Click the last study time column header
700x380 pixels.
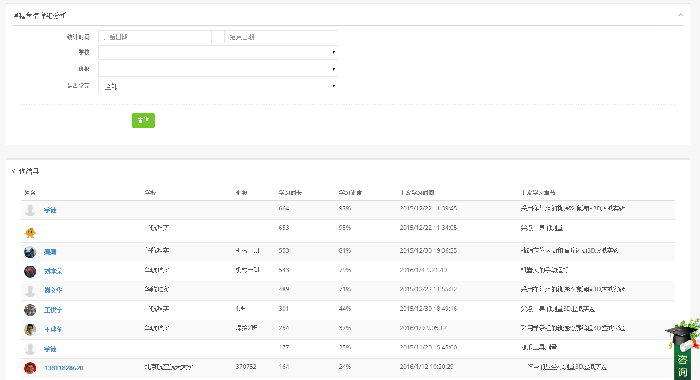[x=417, y=192]
